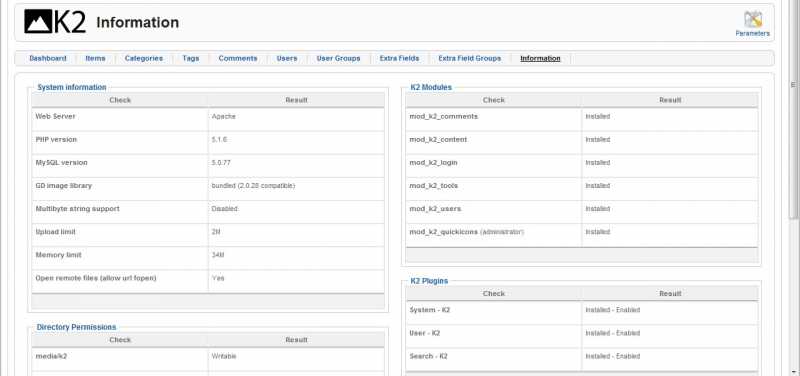Viewport: 800px width, 376px height.
Task: Select the Yes result value
Action: pos(218,278)
